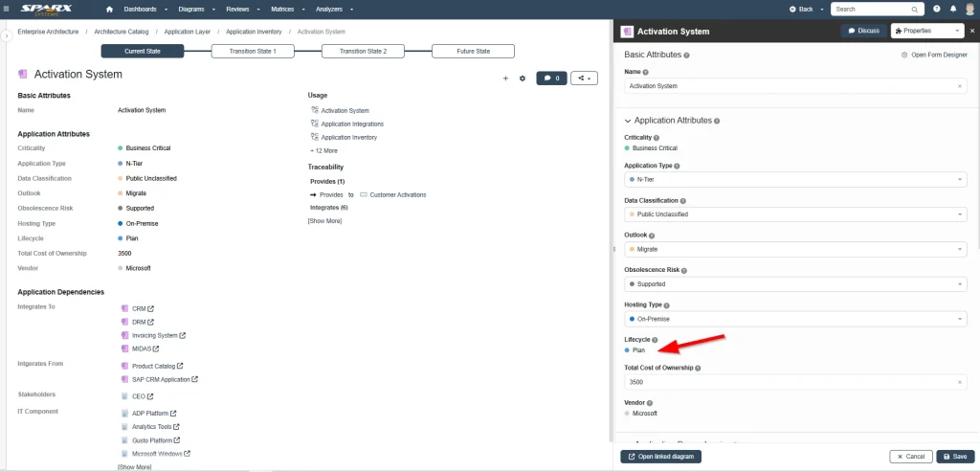Click the Total Cost of Ownership field
The image size is (980, 472).
tap(795, 382)
